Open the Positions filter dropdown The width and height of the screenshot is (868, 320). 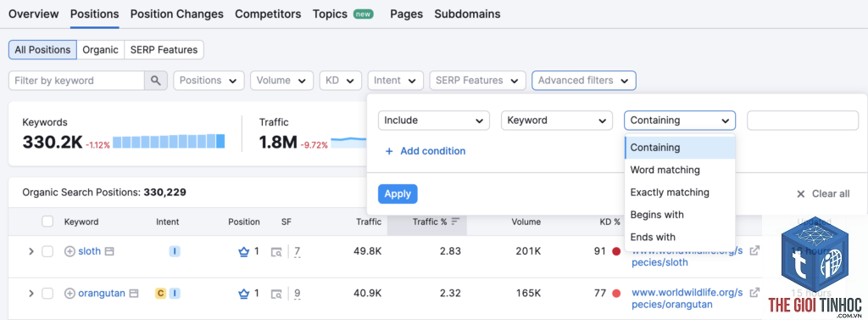(x=209, y=81)
